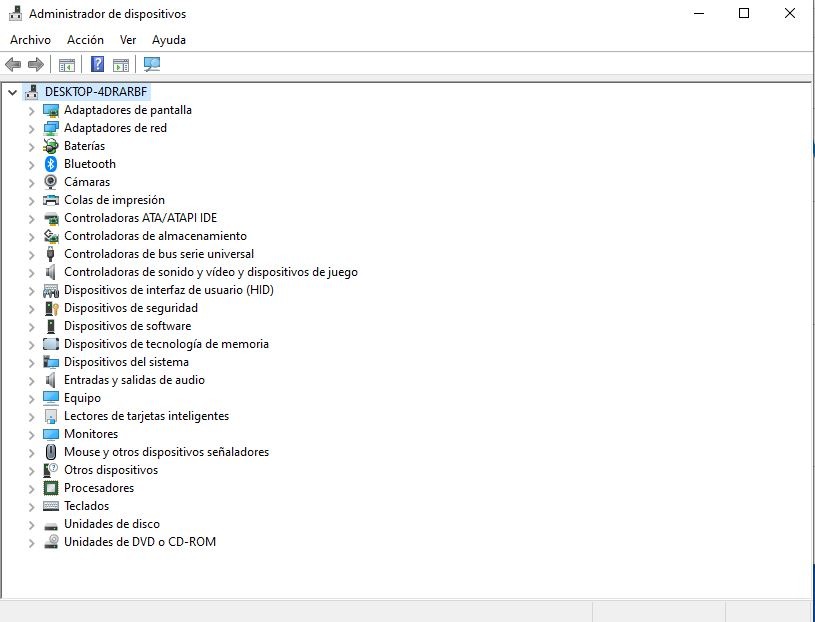Click the DESKTOP-4DRARBF computer icon
Viewport: 815px width, 622px height.
32,92
